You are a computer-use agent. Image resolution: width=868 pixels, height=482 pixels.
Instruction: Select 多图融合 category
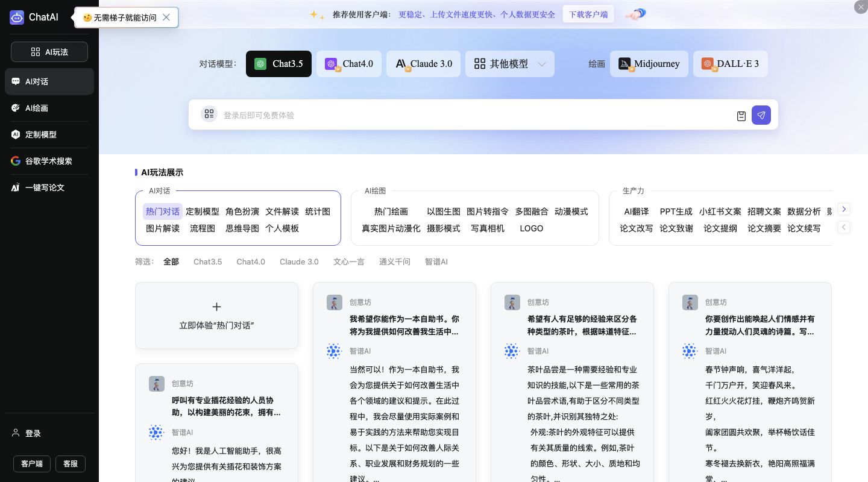532,211
